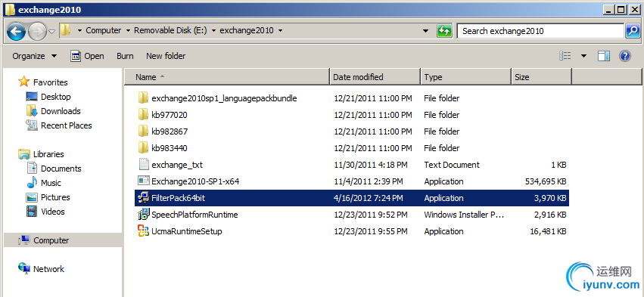Click the Exchange2010-SP1-x64 application icon

coord(143,181)
